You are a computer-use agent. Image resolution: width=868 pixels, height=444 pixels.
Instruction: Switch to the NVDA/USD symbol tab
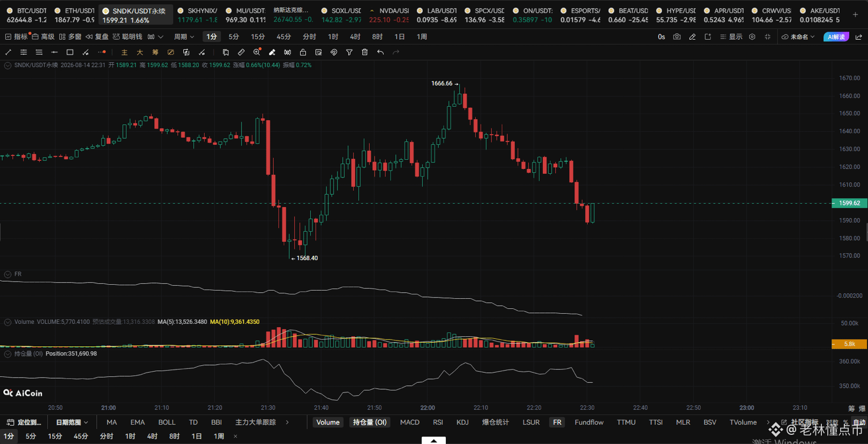click(389, 15)
